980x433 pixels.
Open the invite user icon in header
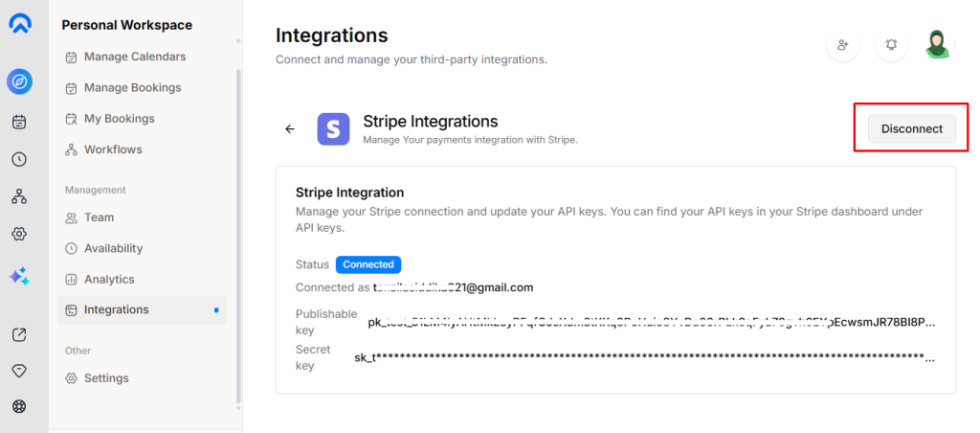click(x=842, y=45)
